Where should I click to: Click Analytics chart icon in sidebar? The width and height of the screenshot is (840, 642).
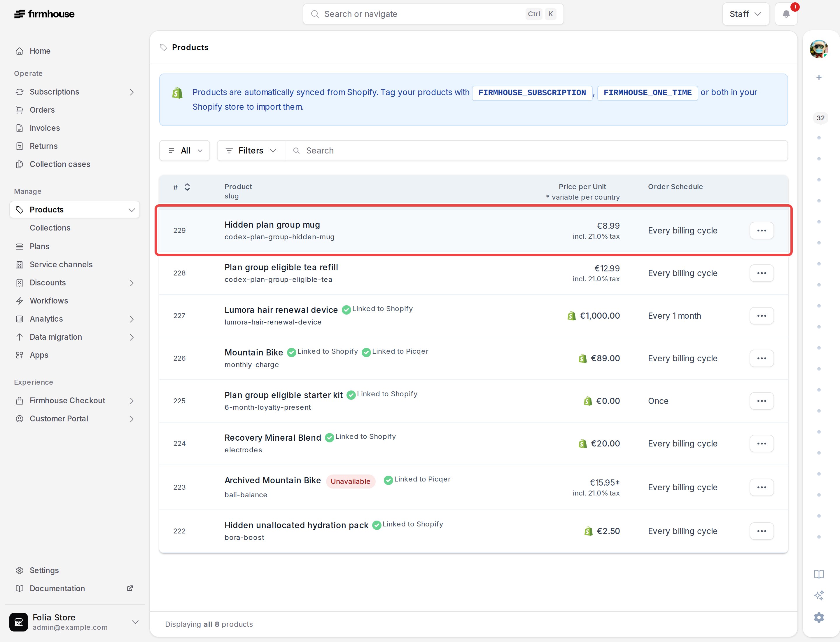click(x=20, y=319)
